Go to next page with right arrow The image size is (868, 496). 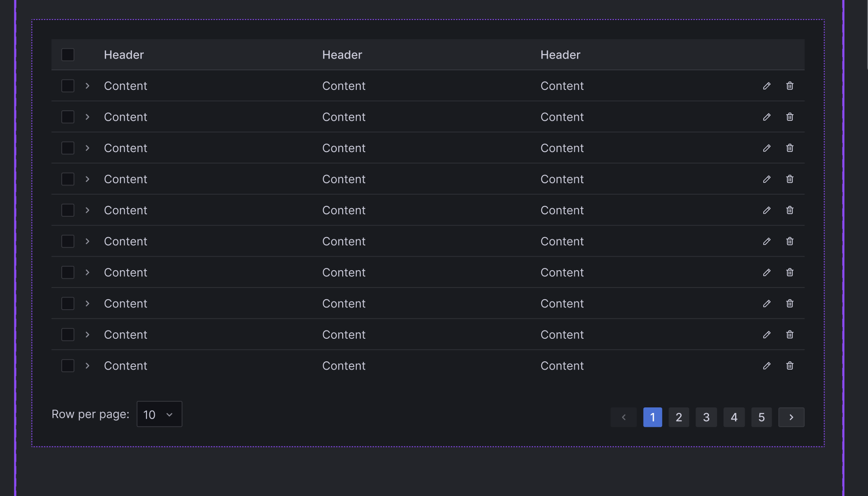pyautogui.click(x=791, y=417)
